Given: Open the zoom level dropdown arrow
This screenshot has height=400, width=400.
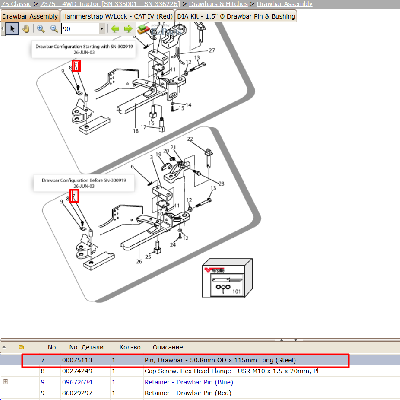Looking at the screenshot, I should click(102, 29).
